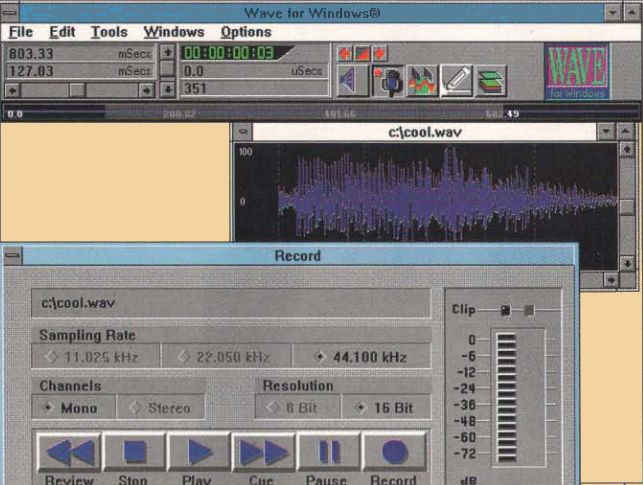Click the microphone record tool icon
This screenshot has width=643, height=485.
(x=388, y=81)
